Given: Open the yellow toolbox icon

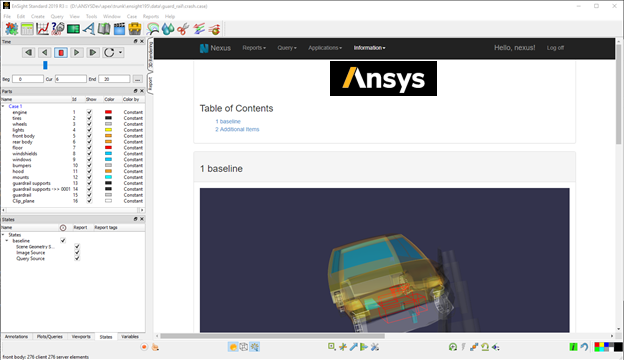Looking at the screenshot, I should (x=135, y=29).
